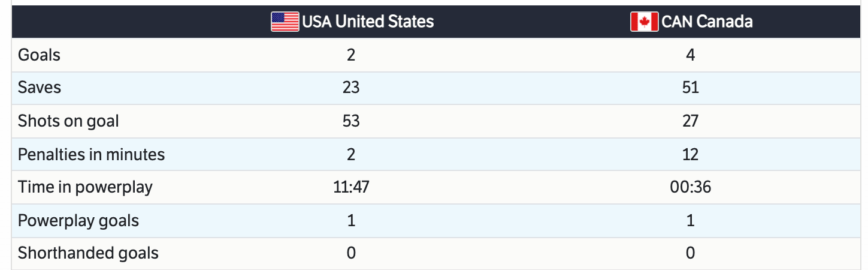Click USA's shots on goal 53
This screenshot has width=868, height=270.
[351, 121]
